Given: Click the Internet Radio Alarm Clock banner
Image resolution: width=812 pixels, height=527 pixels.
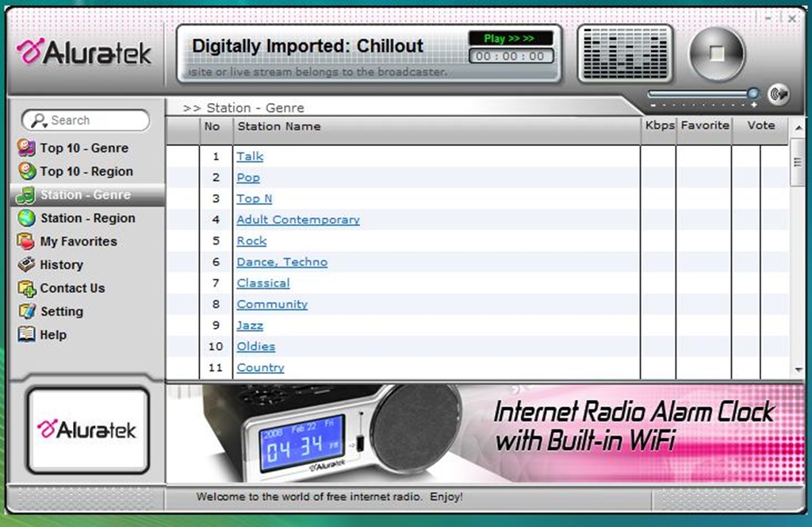Looking at the screenshot, I should pyautogui.click(x=484, y=433).
